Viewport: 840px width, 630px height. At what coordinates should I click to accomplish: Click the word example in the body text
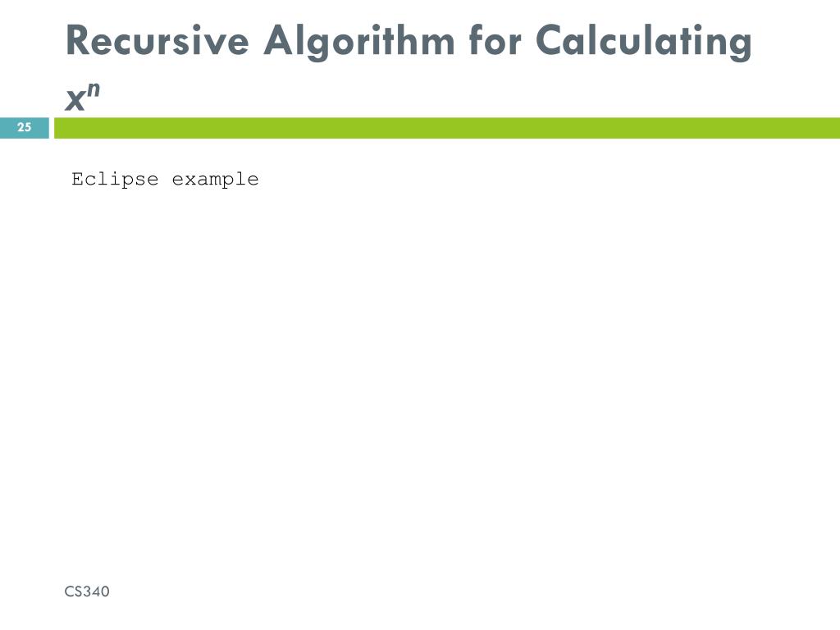tap(216, 179)
